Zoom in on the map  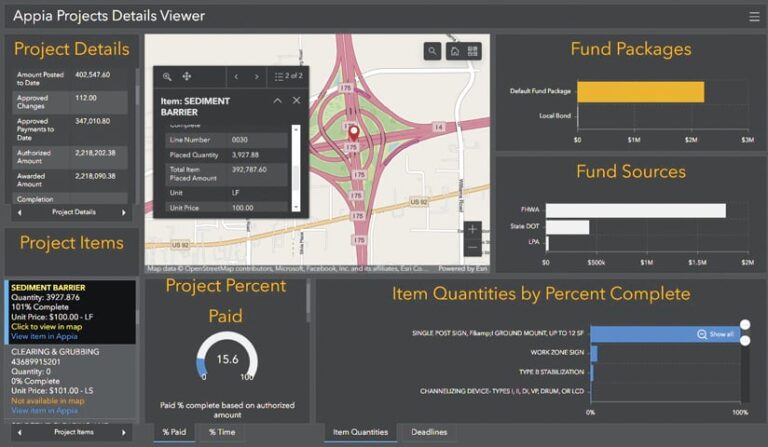click(x=473, y=229)
